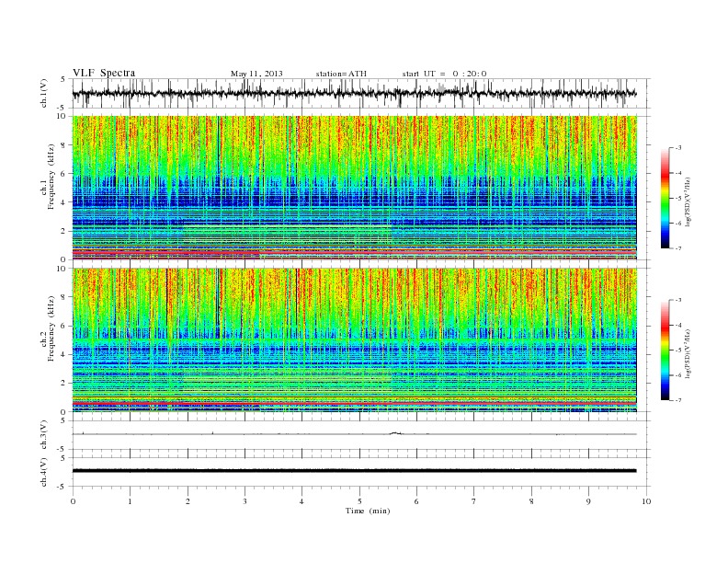The image size is (728, 563).
Task: Click the time axis tick label "7"
Action: coord(474,501)
